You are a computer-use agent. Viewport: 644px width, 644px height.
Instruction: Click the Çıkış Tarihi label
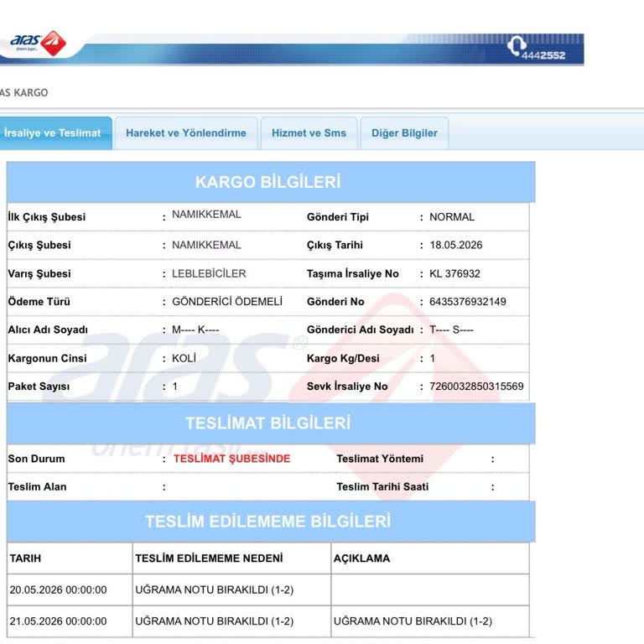pyautogui.click(x=335, y=245)
